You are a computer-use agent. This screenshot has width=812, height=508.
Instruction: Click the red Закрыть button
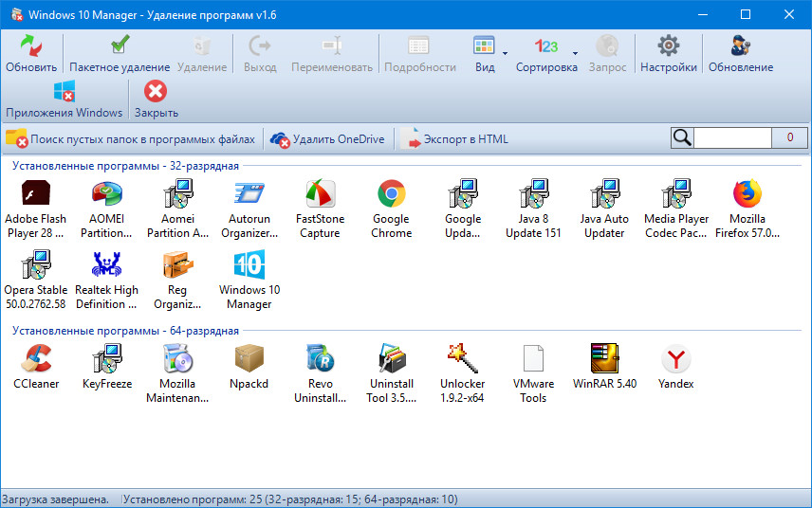[x=156, y=99]
